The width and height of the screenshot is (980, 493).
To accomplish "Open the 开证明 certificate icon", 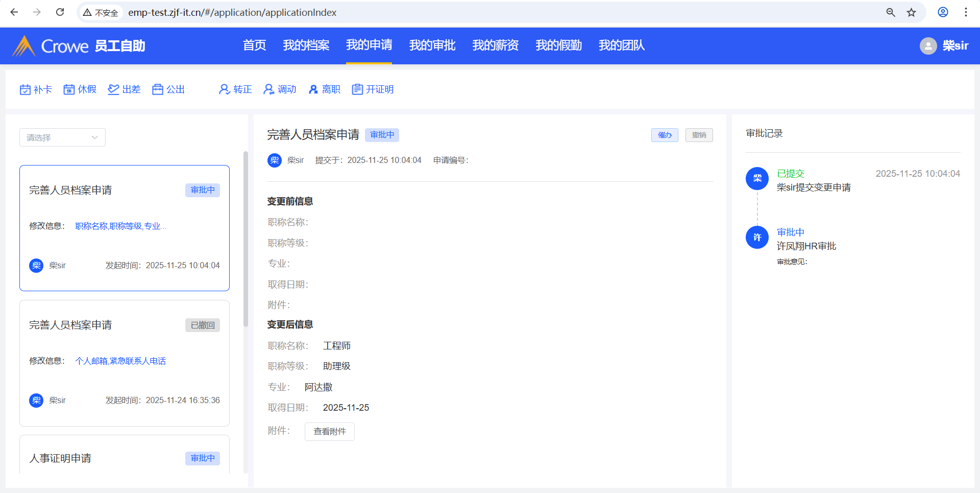I will click(x=357, y=90).
